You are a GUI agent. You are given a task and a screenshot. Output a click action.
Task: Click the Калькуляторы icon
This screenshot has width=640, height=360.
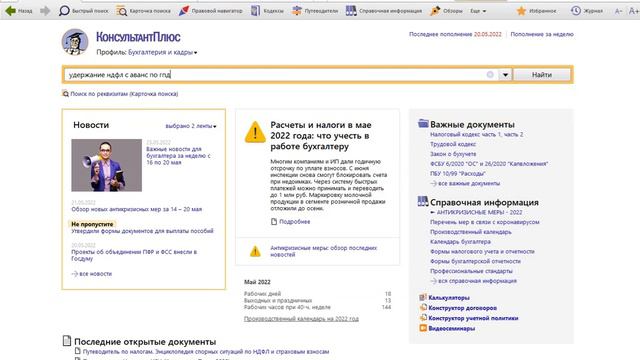point(423,297)
